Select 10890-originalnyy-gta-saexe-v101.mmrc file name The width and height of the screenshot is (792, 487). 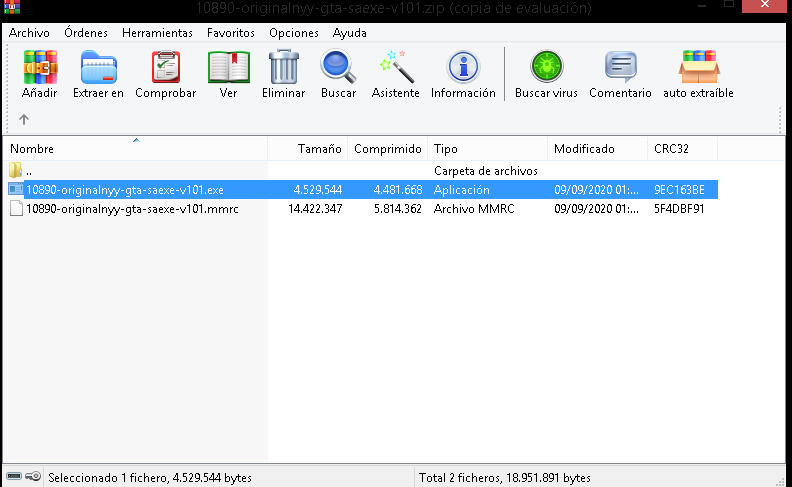(x=132, y=209)
